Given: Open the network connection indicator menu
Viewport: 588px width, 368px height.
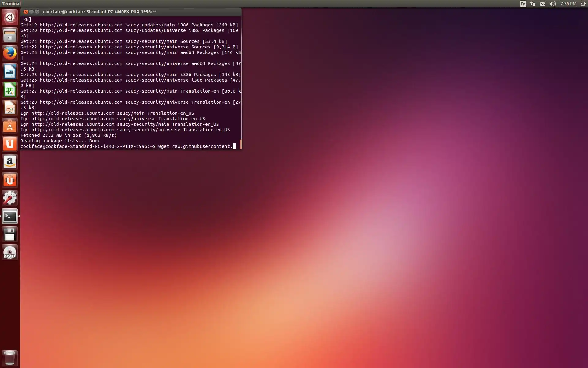Looking at the screenshot, I should [x=533, y=4].
